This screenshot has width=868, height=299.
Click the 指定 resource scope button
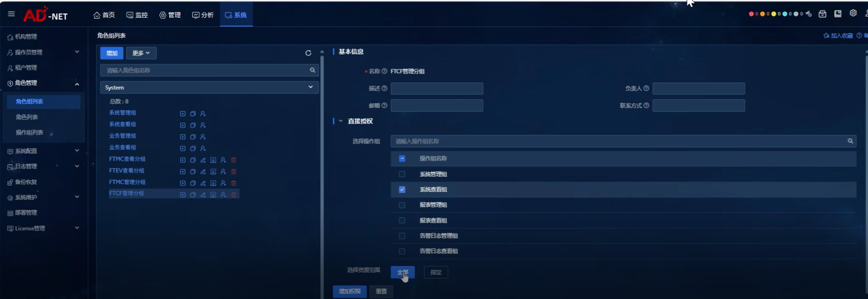436,272
